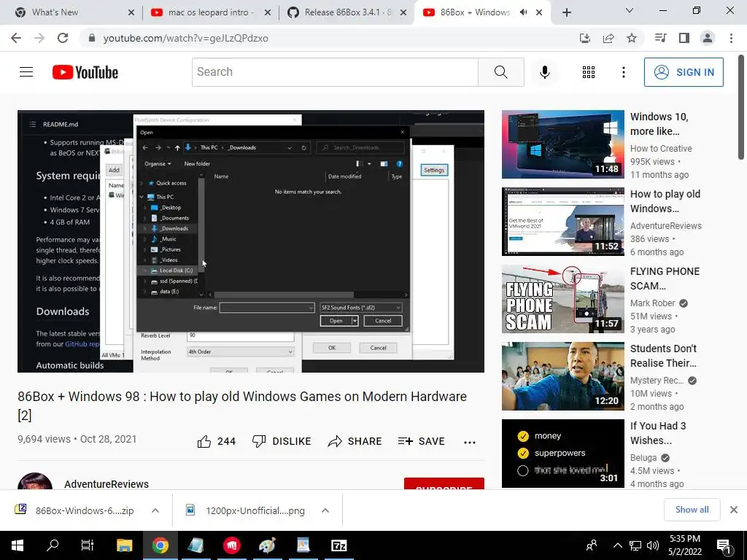Go to the YouTube home logo
Image resolution: width=747 pixels, height=560 pixels.
point(85,72)
